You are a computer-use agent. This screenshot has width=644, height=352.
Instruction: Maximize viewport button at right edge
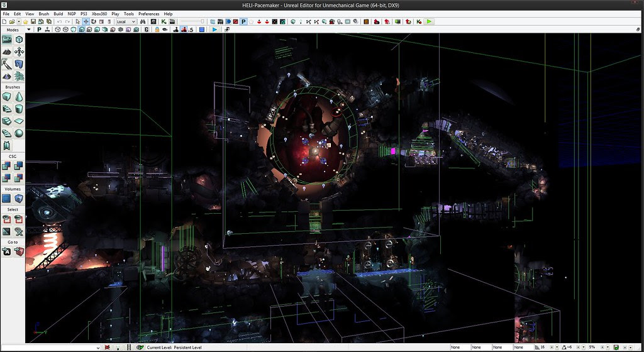[638, 30]
